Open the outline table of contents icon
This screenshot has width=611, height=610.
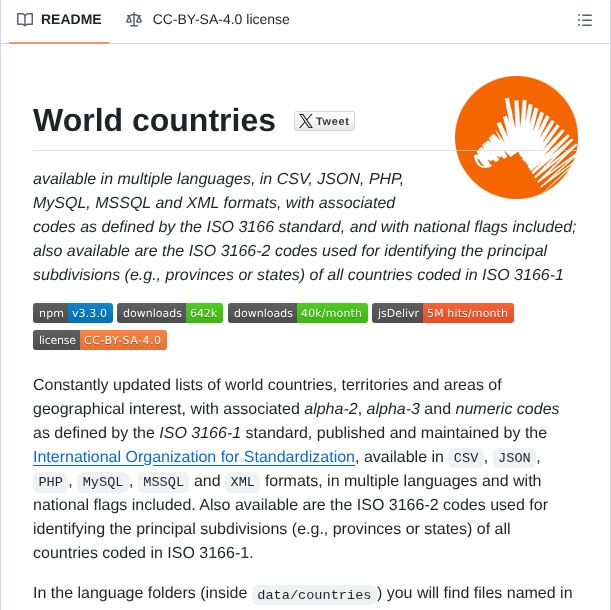[x=585, y=20]
